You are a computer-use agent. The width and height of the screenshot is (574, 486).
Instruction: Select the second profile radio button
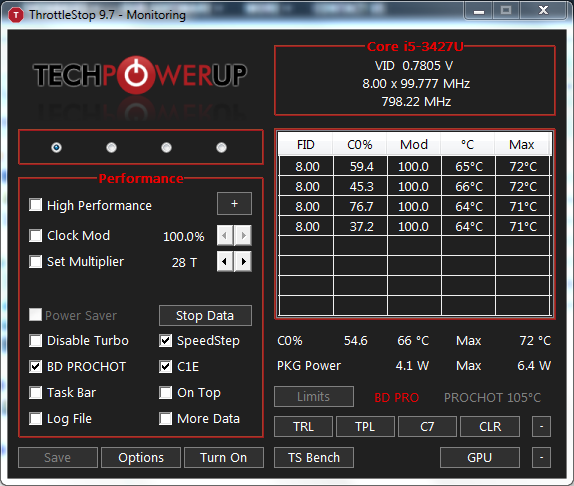(x=111, y=147)
